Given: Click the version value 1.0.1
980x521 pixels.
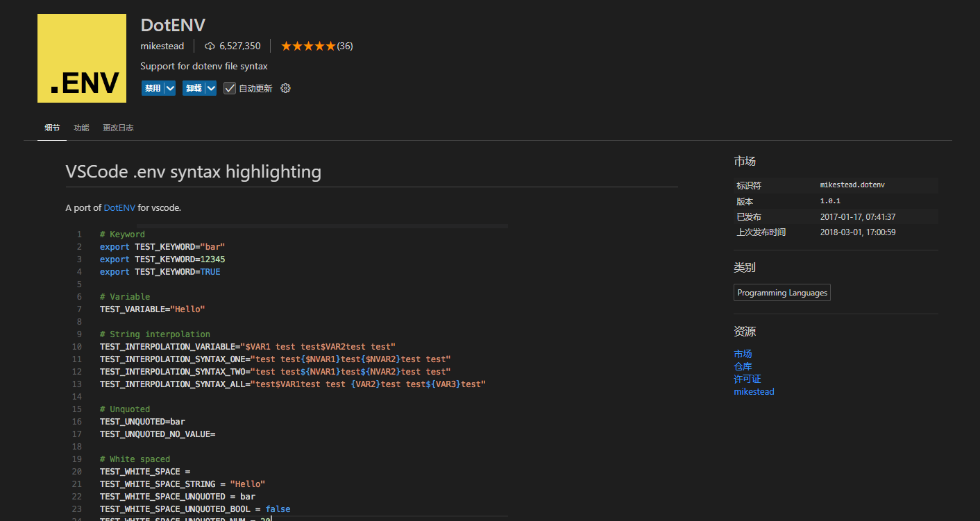Looking at the screenshot, I should [830, 201].
